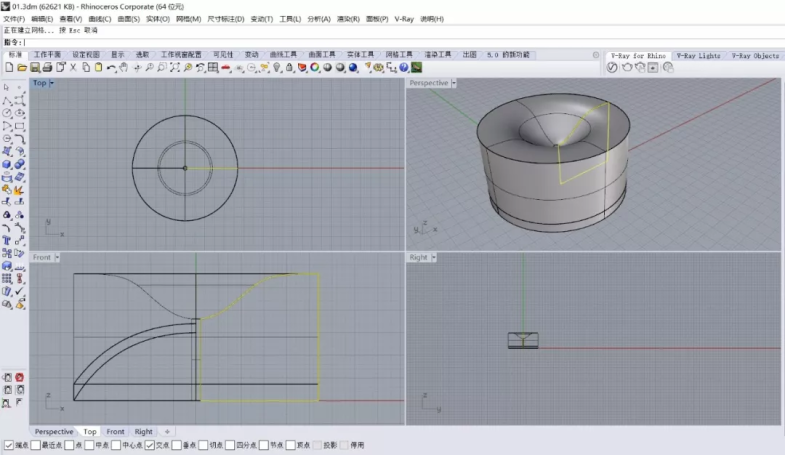Enable the 最近点 (Near) osnap checkbox
Image resolution: width=785 pixels, height=455 pixels.
(36, 445)
